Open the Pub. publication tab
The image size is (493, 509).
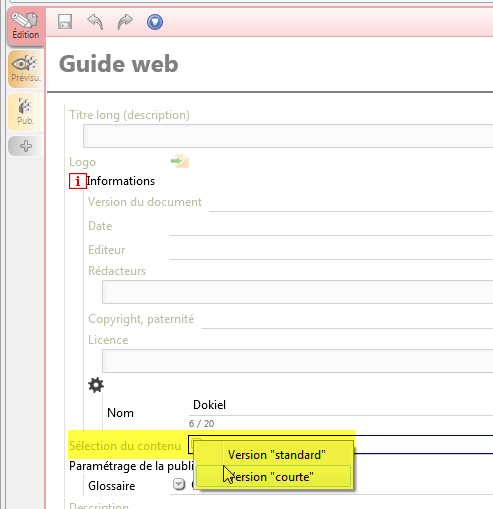pos(26,112)
